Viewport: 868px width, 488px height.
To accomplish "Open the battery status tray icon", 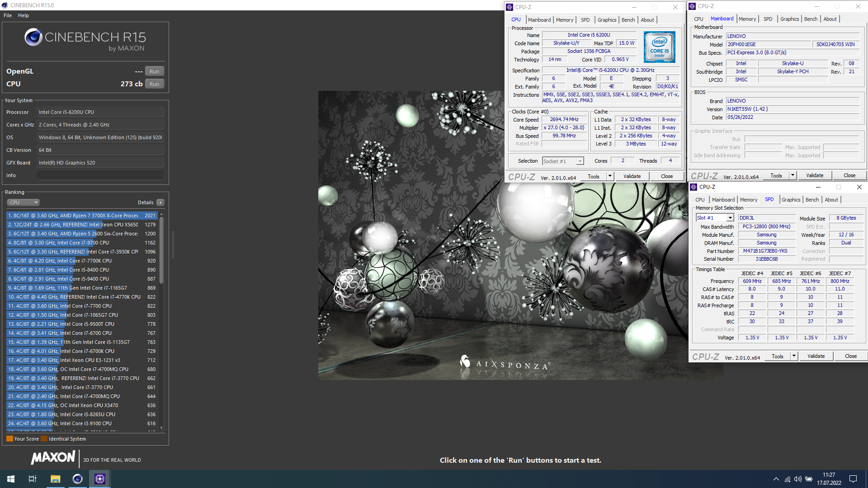I will pos(809,479).
